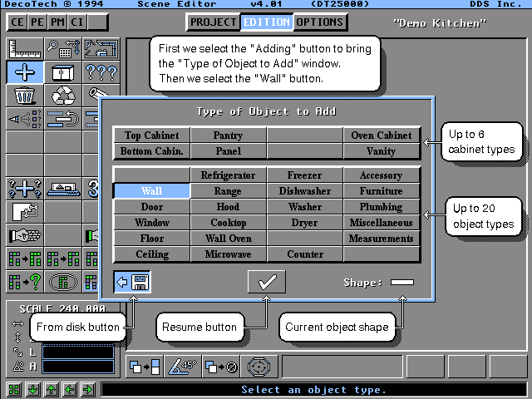
Task: Toggle the 45 degree angle icon
Action: [183, 367]
